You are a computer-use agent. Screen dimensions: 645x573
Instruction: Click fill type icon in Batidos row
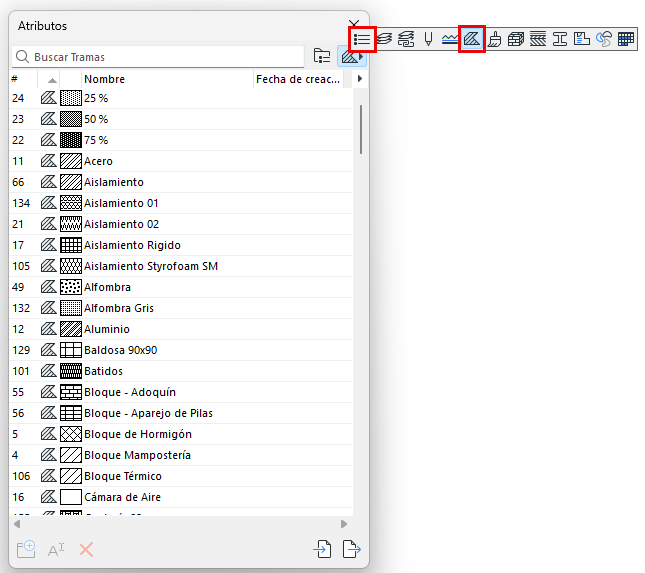[49, 371]
